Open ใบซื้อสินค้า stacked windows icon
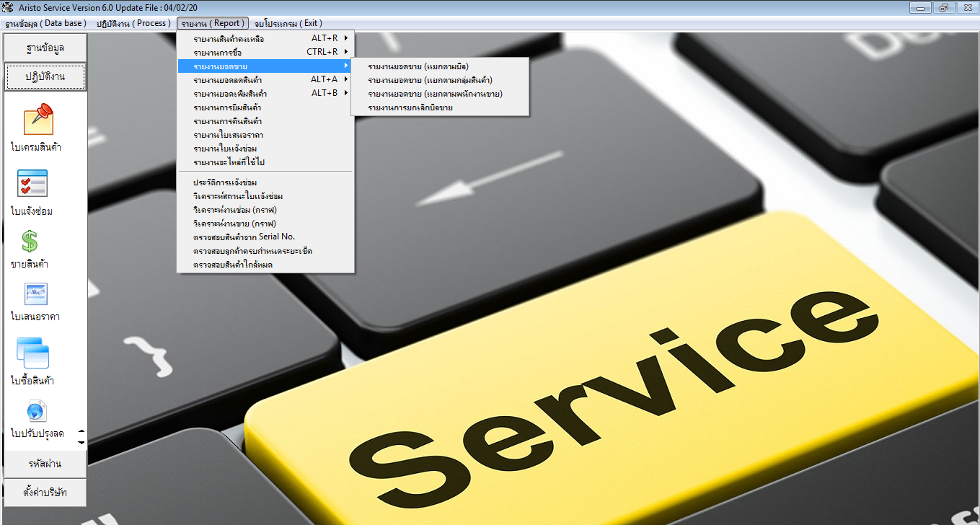This screenshot has height=525, width=980. [32, 353]
